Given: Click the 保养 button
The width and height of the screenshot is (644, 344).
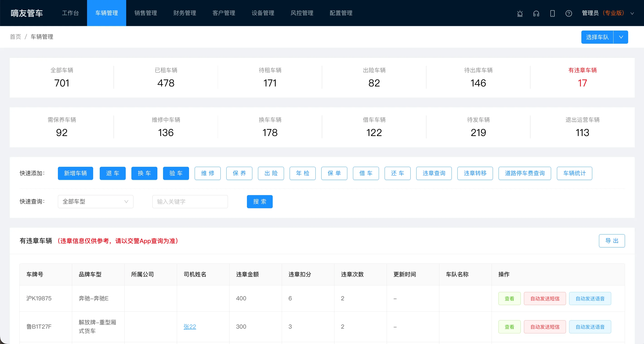Looking at the screenshot, I should pos(239,173).
